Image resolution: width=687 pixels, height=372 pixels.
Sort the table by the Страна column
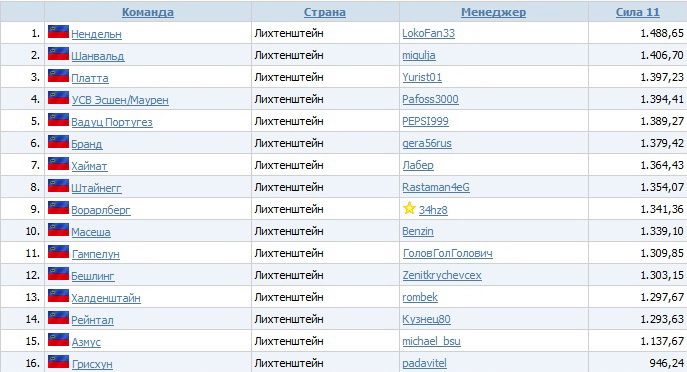pos(325,12)
